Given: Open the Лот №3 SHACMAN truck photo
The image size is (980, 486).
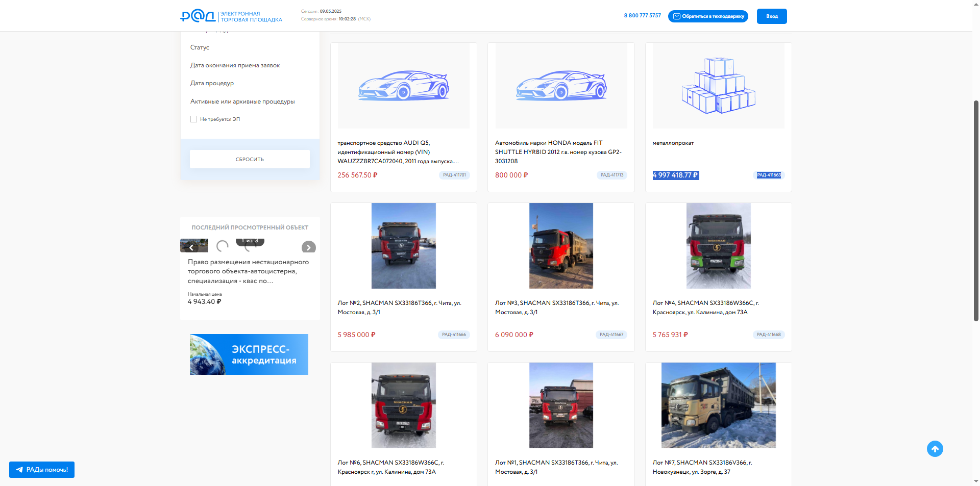Looking at the screenshot, I should (561, 246).
